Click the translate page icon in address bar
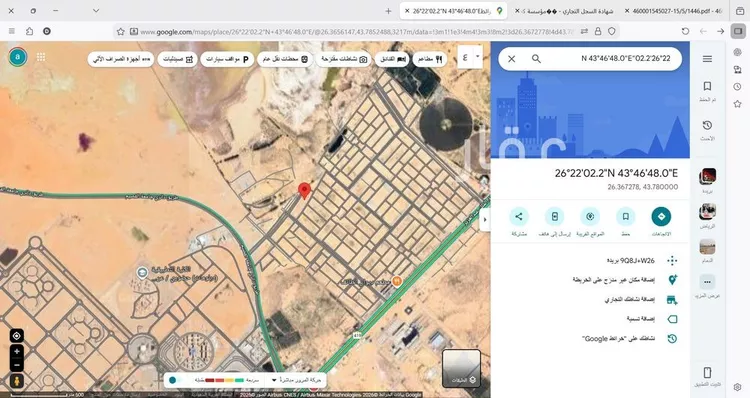The image size is (750, 398). point(584,31)
